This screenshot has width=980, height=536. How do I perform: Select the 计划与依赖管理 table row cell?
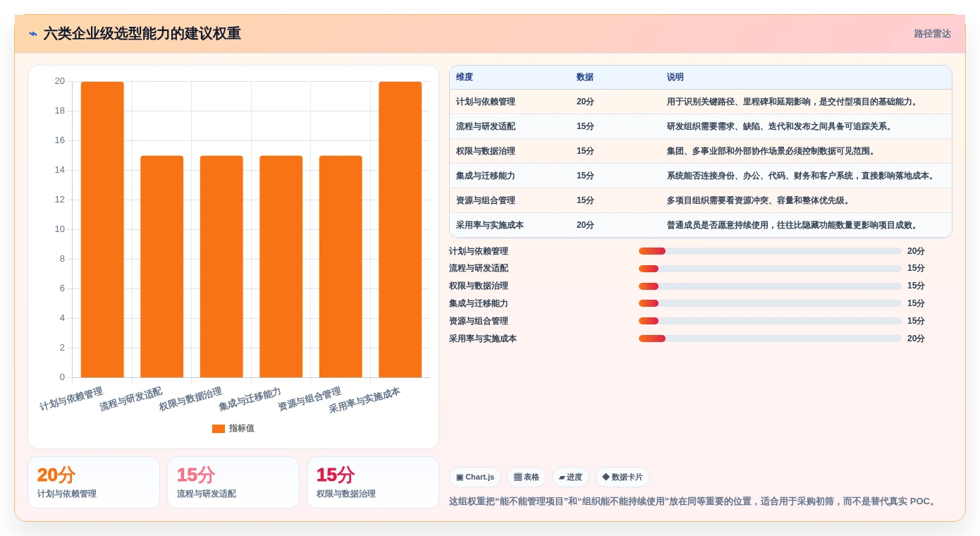(486, 102)
